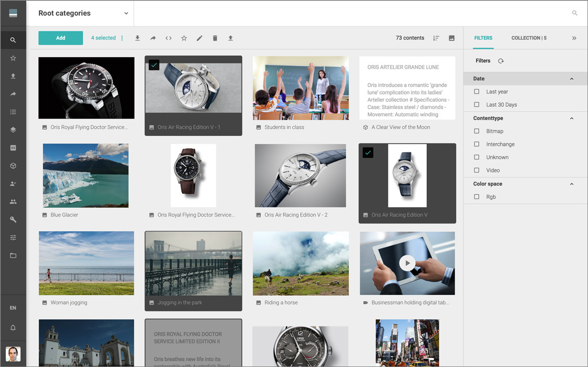Add the selection to favorites in the toolbar

tap(184, 38)
